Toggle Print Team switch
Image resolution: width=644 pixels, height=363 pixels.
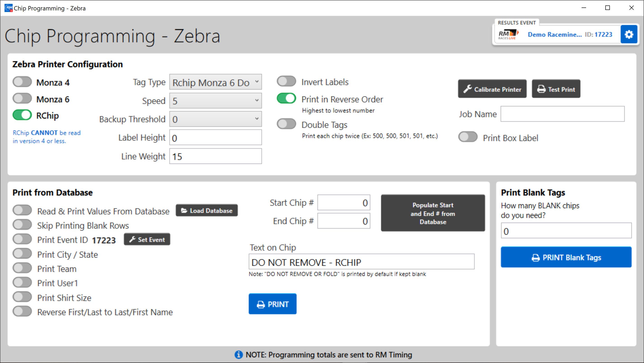(22, 268)
